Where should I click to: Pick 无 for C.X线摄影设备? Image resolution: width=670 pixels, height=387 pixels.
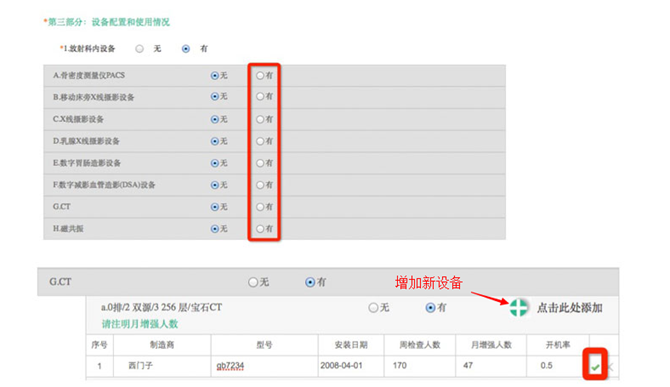pyautogui.click(x=215, y=120)
